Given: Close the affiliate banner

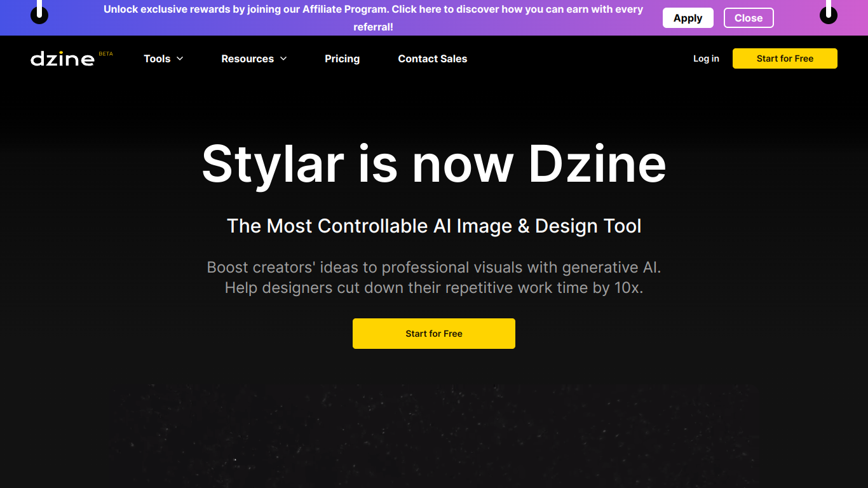Looking at the screenshot, I should tap(749, 18).
